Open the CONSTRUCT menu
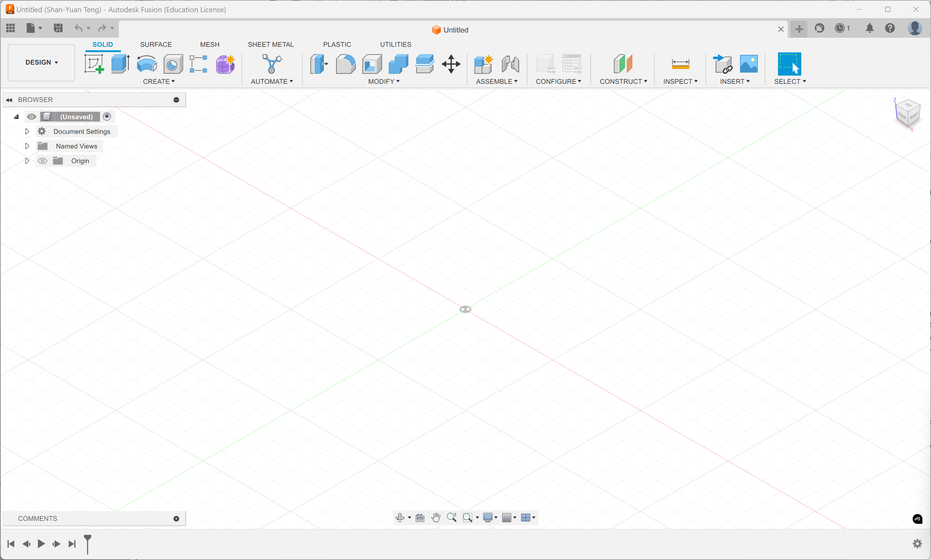 623,81
